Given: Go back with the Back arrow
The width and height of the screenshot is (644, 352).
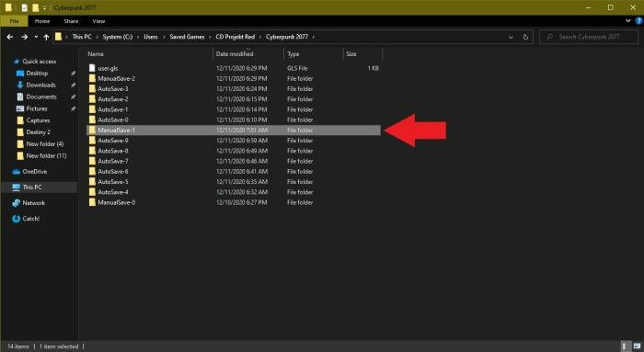Looking at the screenshot, I should [10, 37].
